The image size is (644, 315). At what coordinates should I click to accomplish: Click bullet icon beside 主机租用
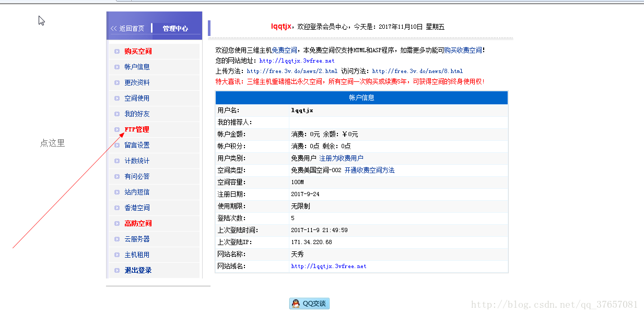coord(117,255)
